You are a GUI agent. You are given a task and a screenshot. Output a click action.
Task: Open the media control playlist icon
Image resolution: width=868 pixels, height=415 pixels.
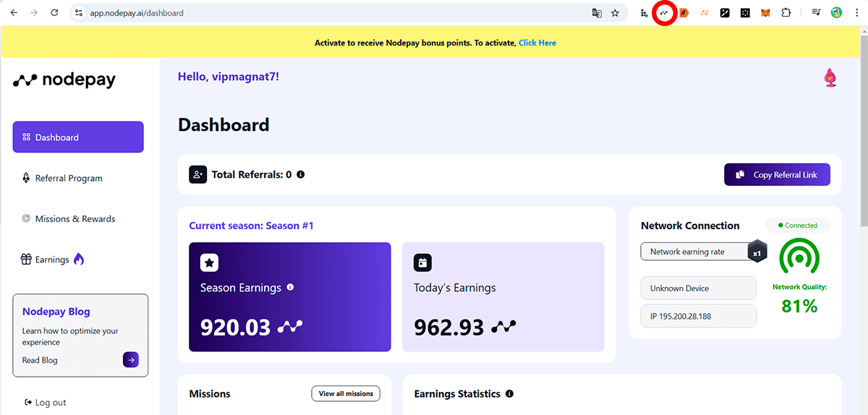click(x=816, y=13)
